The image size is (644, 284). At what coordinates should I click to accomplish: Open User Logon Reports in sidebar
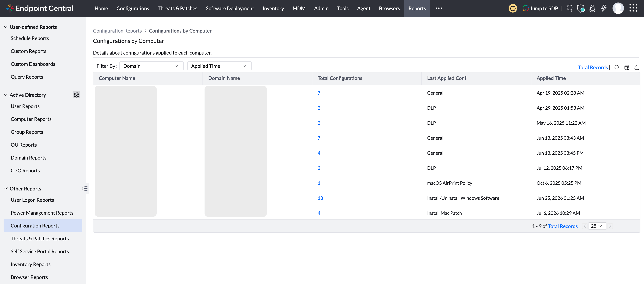pyautogui.click(x=32, y=200)
